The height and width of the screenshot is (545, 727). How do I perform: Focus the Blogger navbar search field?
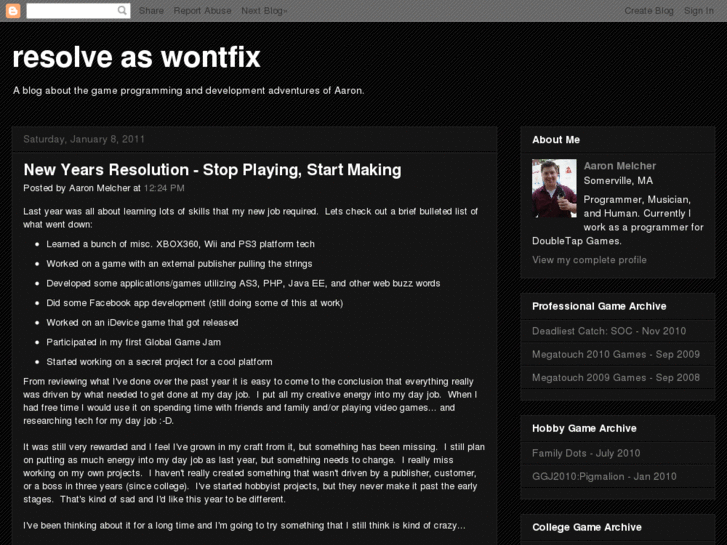click(x=78, y=11)
